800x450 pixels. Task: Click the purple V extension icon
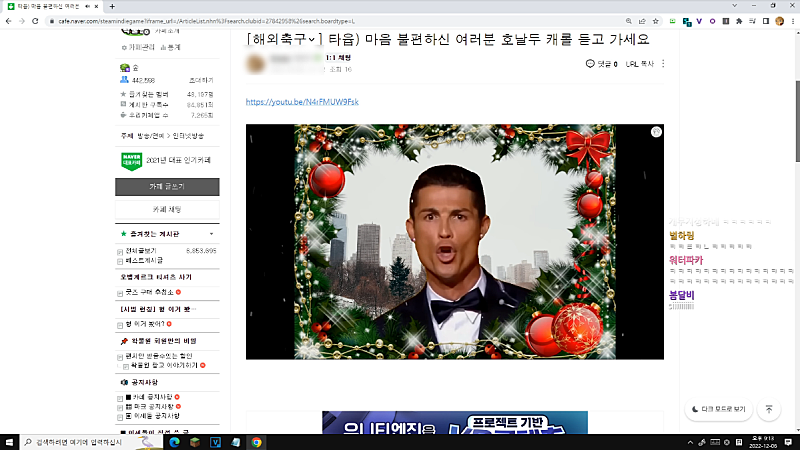tap(699, 21)
